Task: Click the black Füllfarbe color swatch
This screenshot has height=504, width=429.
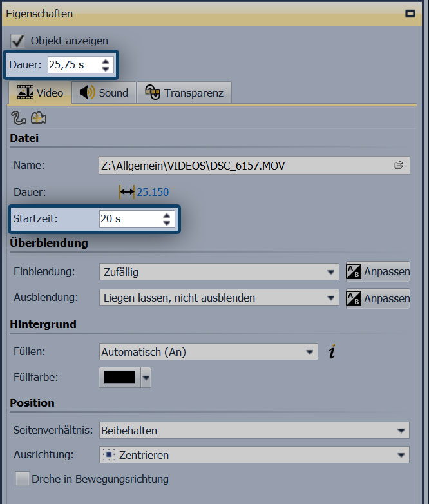Action: coord(120,378)
